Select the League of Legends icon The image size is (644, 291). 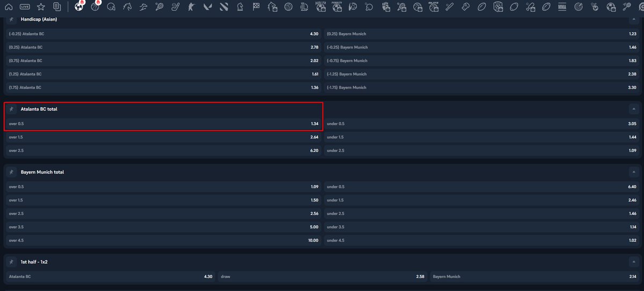point(304,7)
